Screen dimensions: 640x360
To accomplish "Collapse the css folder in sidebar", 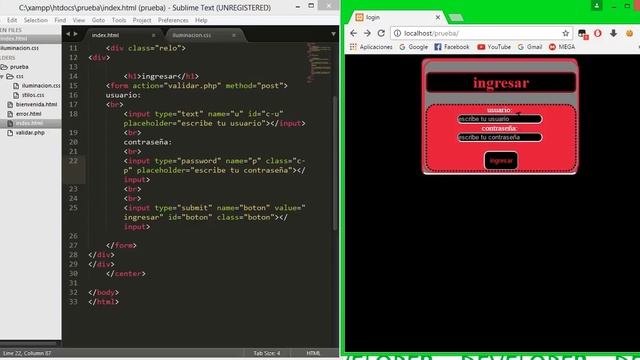I will [x=2, y=76].
